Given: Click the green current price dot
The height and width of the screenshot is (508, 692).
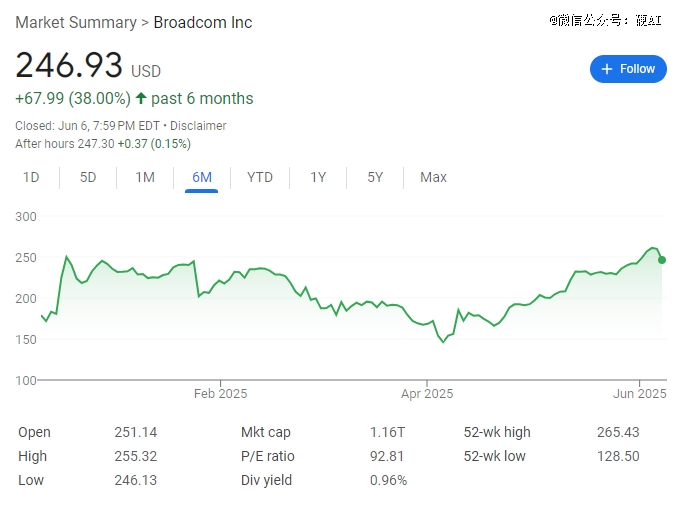Looking at the screenshot, I should click(662, 260).
